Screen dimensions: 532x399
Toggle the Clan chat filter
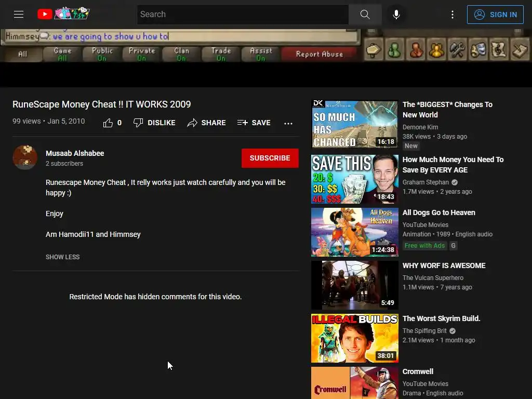[181, 54]
